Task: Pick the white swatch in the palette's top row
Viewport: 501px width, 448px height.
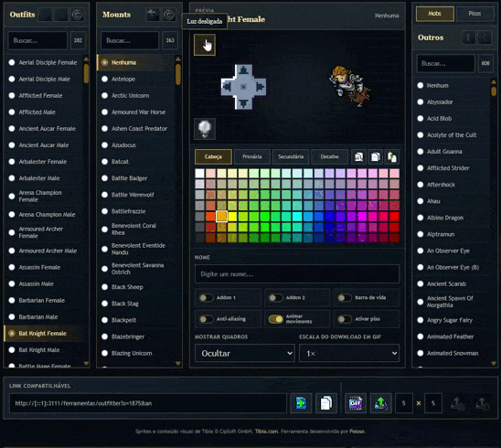Action: [199, 173]
